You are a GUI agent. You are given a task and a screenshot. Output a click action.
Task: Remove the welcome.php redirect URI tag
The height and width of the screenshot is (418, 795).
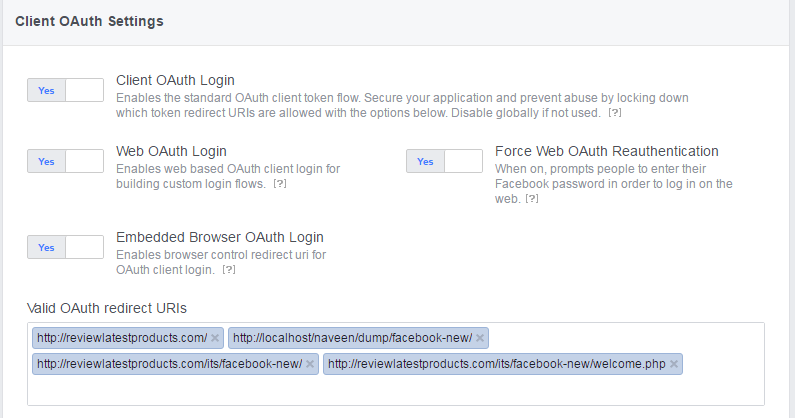point(674,364)
